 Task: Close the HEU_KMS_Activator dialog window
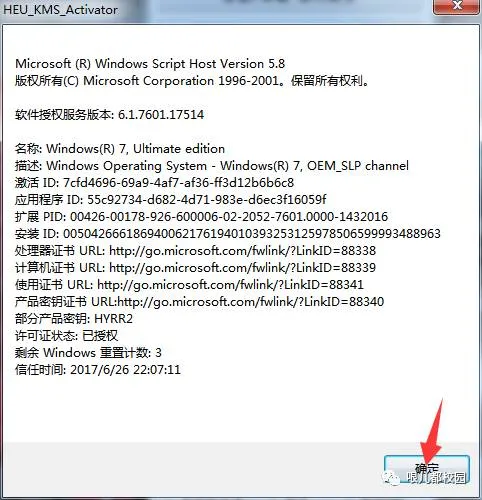point(457,6)
